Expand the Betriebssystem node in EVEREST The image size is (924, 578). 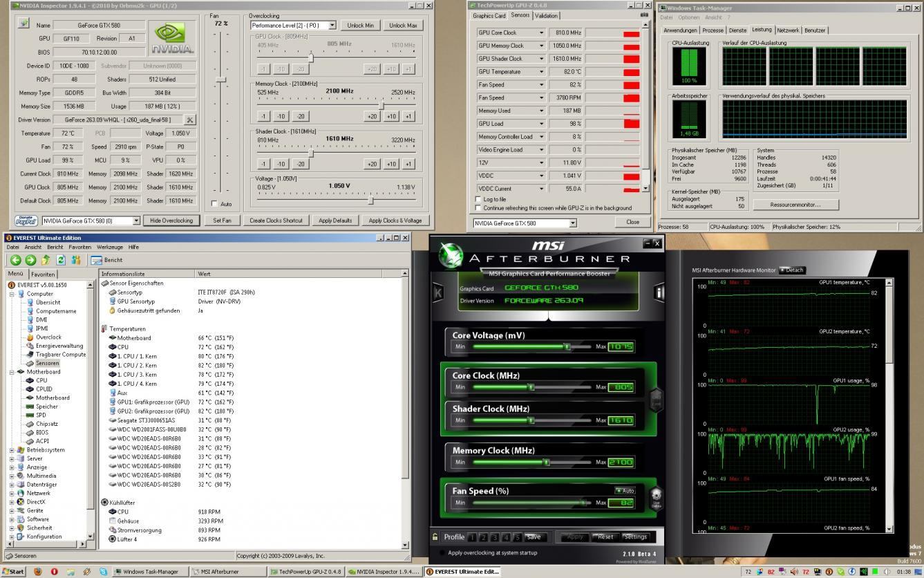(12, 450)
